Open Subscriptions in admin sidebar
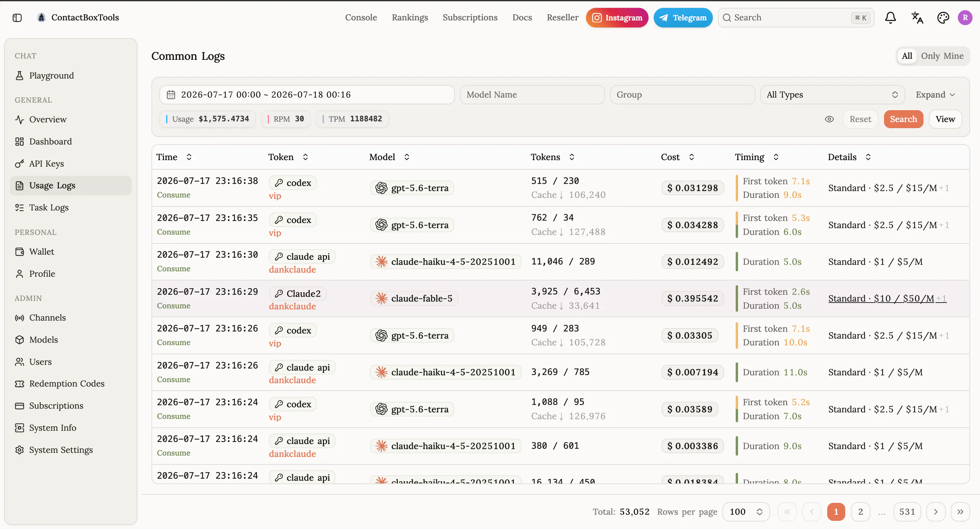This screenshot has width=980, height=529. tap(71, 406)
